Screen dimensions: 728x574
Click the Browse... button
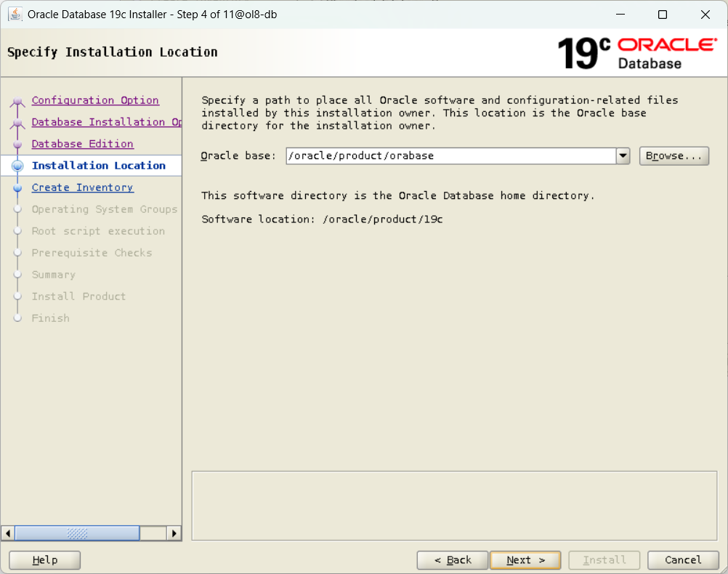[674, 156]
